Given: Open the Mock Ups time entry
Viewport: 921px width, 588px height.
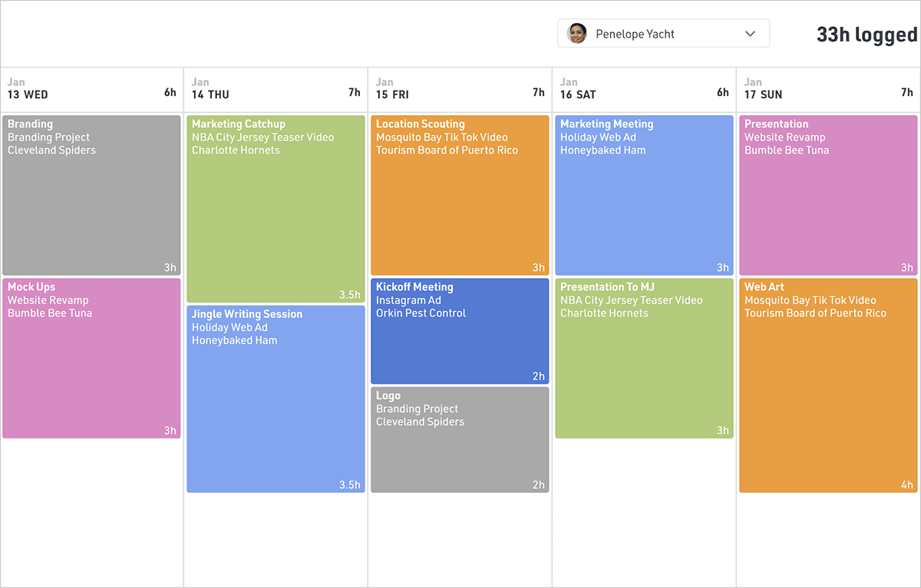Looking at the screenshot, I should (x=91, y=358).
